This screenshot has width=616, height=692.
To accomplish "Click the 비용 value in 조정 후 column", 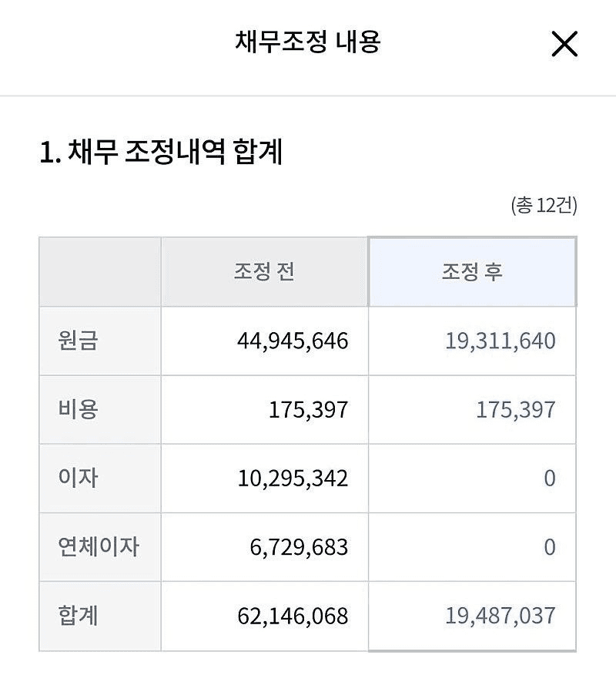I will click(515, 409).
